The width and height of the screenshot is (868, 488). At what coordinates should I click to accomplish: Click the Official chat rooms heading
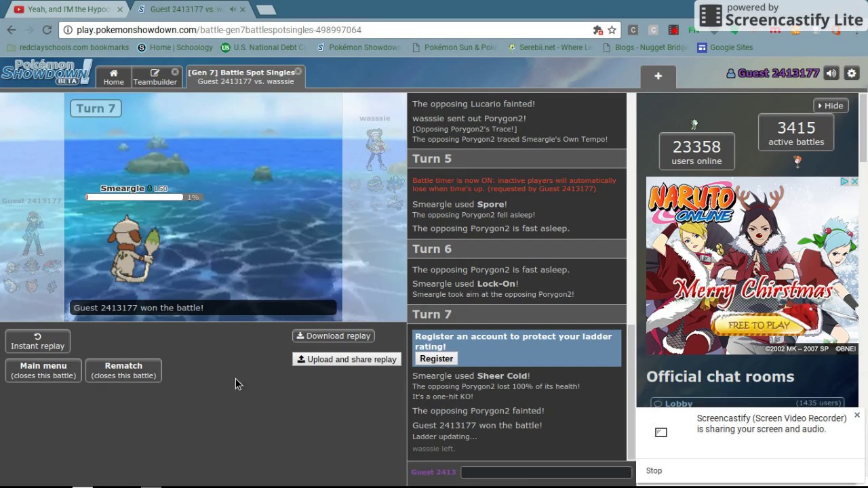click(x=720, y=377)
